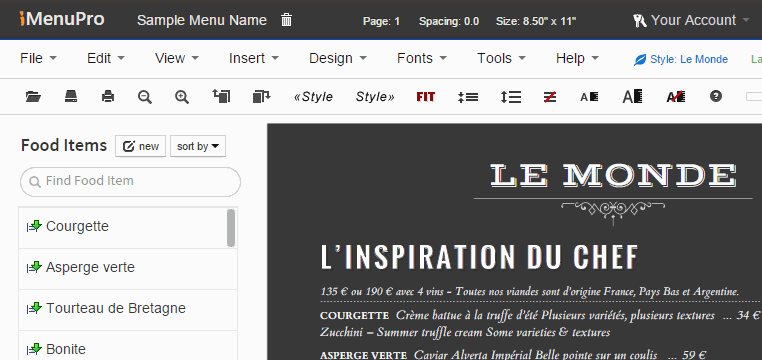This screenshot has height=360, width=762.
Task: Open the Help menu
Action: pyautogui.click(x=577, y=58)
